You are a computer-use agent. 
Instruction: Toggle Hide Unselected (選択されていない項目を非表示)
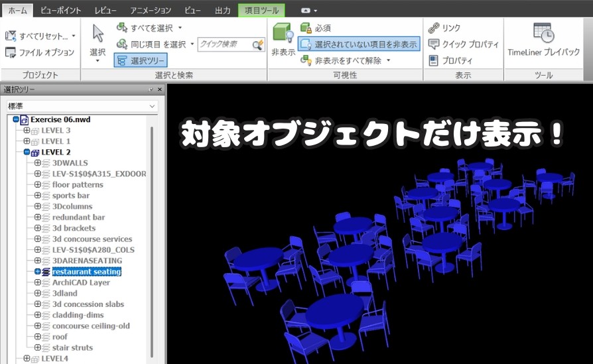click(x=359, y=44)
